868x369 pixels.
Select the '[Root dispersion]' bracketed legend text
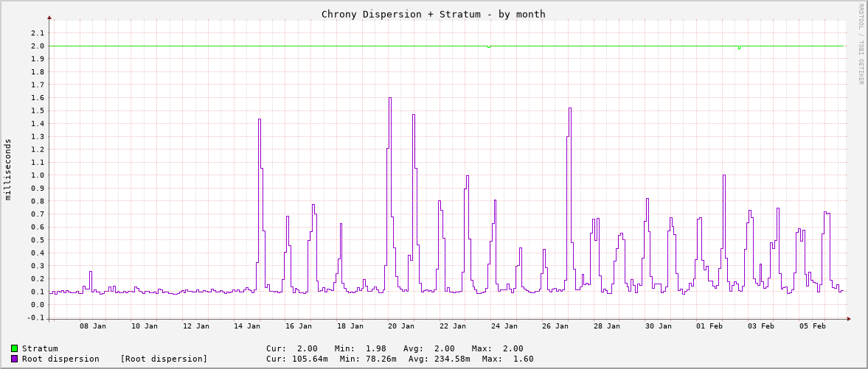tap(164, 359)
